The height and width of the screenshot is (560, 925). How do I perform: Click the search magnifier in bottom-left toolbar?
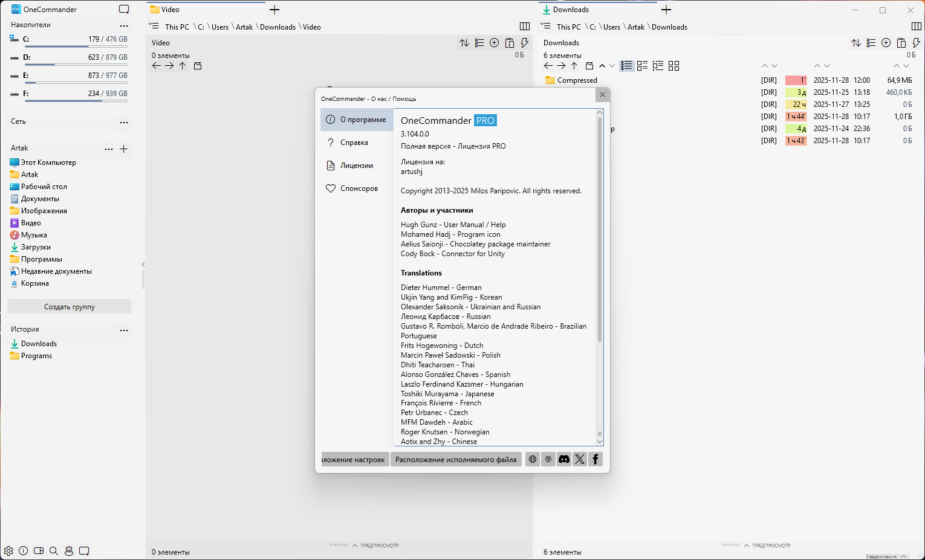tap(54, 551)
